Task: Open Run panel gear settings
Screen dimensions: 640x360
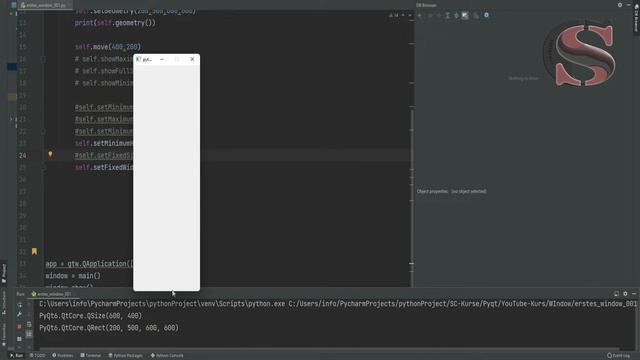Action: (x=625, y=293)
